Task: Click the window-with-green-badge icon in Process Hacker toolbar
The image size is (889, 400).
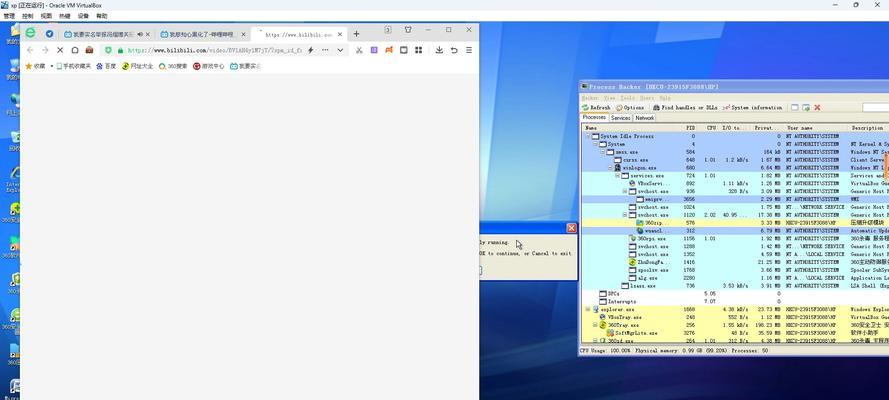Action: point(806,107)
